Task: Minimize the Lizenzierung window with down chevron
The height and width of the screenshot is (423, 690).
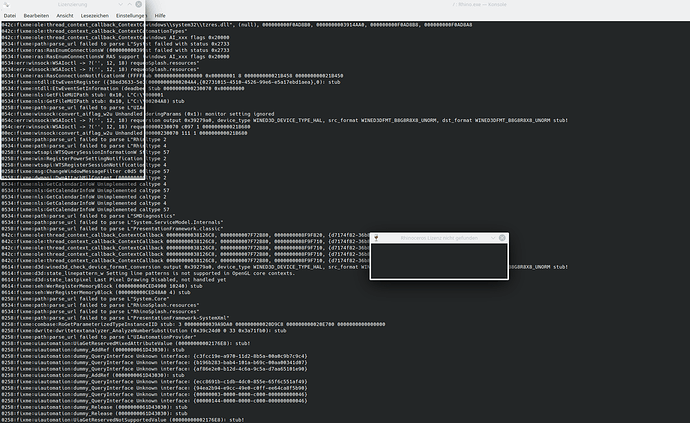Action: [121, 4]
